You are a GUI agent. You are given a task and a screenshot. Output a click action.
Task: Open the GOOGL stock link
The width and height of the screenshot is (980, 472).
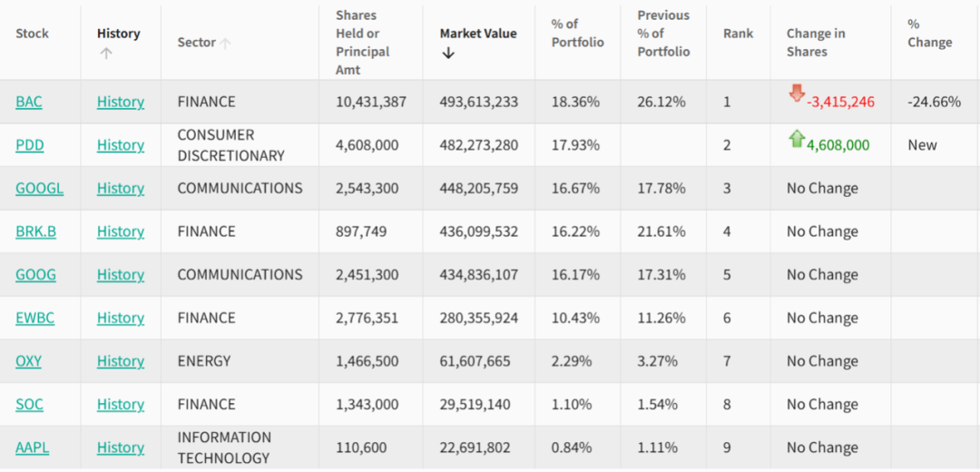[39, 188]
